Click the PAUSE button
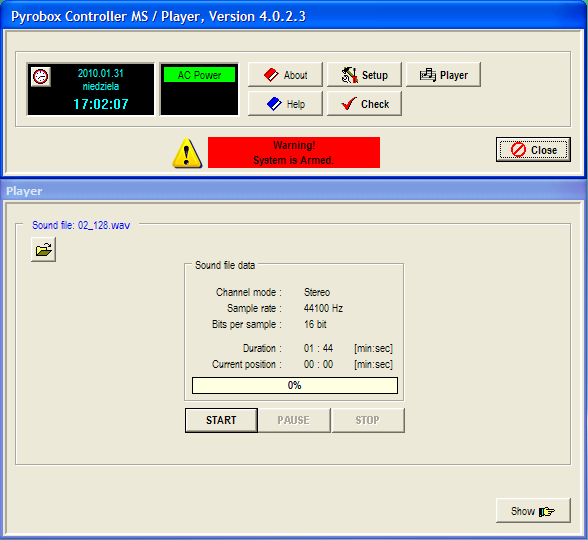Image resolution: width=588 pixels, height=540 pixels. point(294,420)
